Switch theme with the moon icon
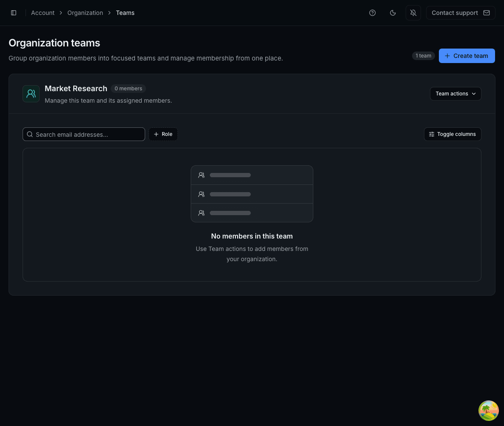Viewport: 504px width, 426px height. [393, 13]
